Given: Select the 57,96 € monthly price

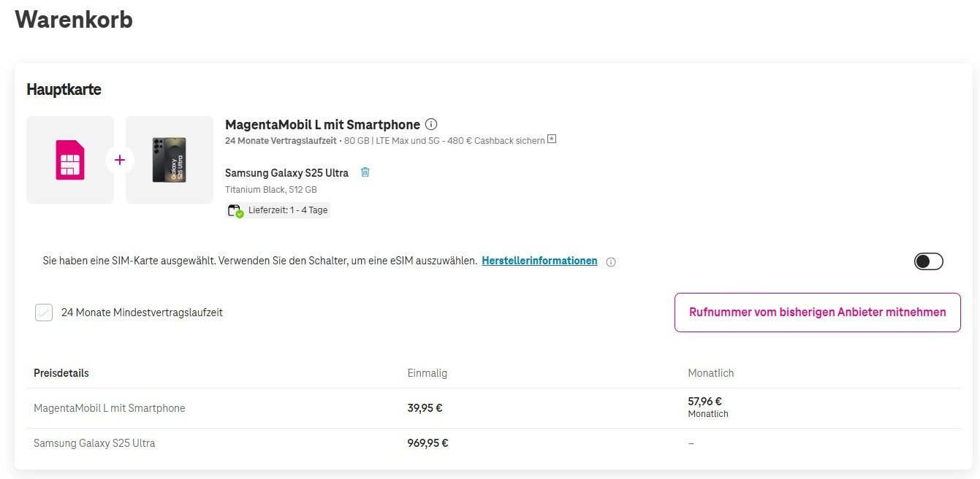Looking at the screenshot, I should click(704, 401).
